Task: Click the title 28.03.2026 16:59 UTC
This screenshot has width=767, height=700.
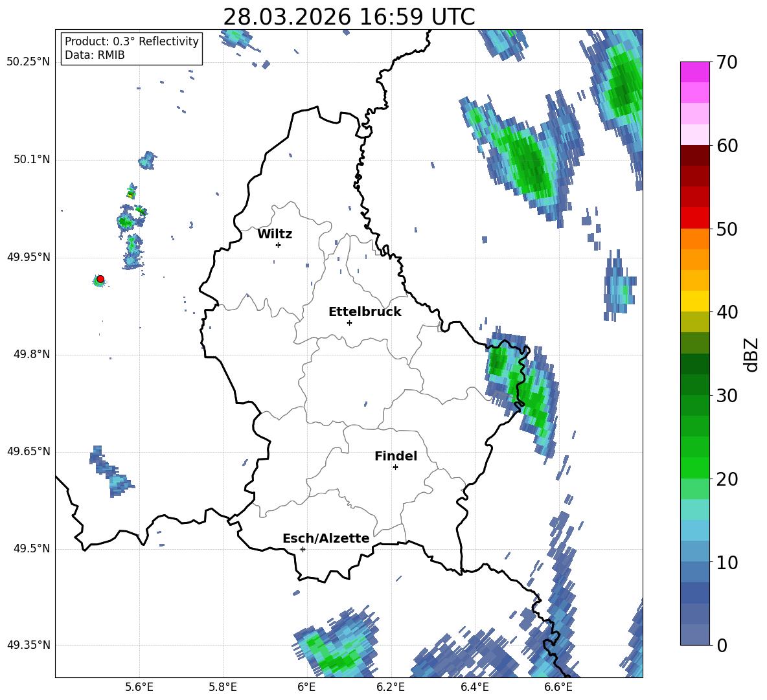Action: [349, 17]
